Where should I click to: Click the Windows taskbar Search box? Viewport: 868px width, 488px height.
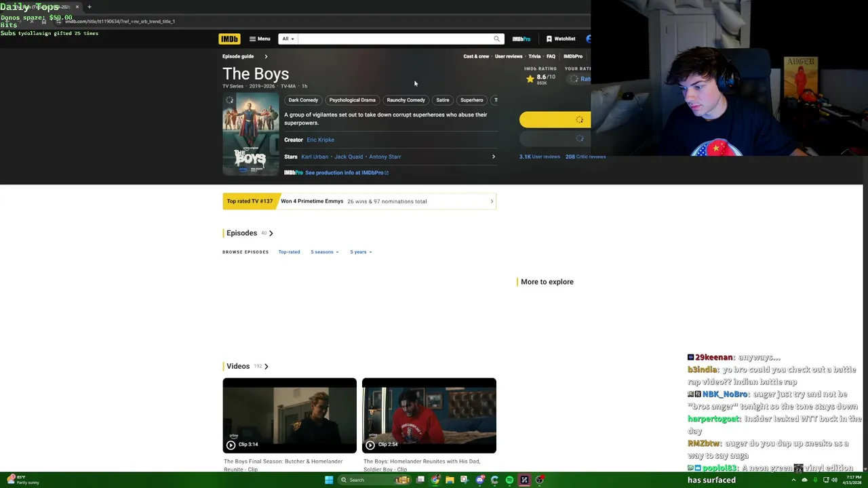pos(374,480)
